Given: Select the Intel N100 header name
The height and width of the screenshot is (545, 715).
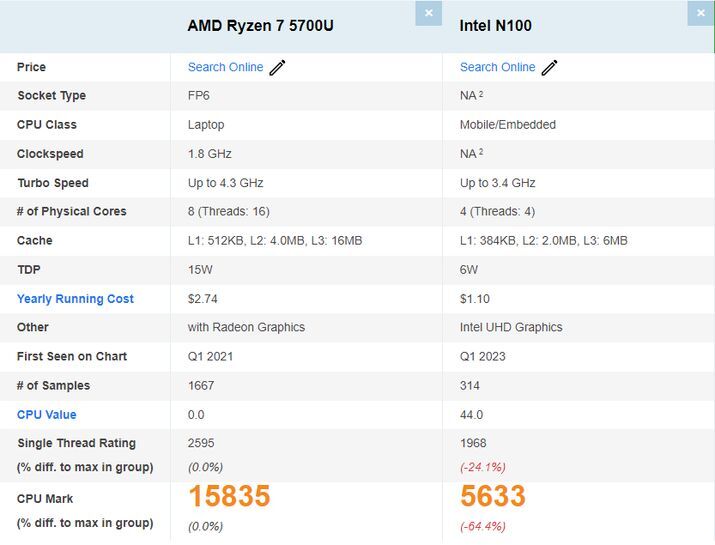Looking at the screenshot, I should pos(495,25).
